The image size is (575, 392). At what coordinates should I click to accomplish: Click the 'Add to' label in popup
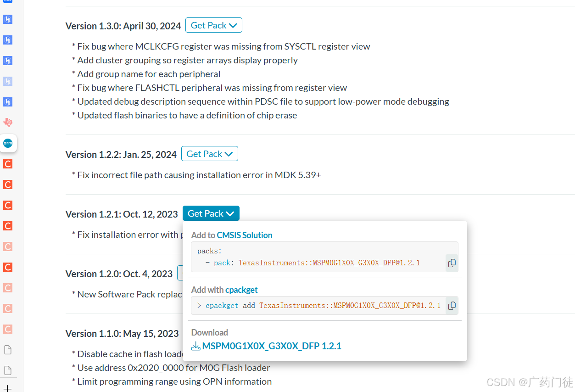click(x=203, y=235)
